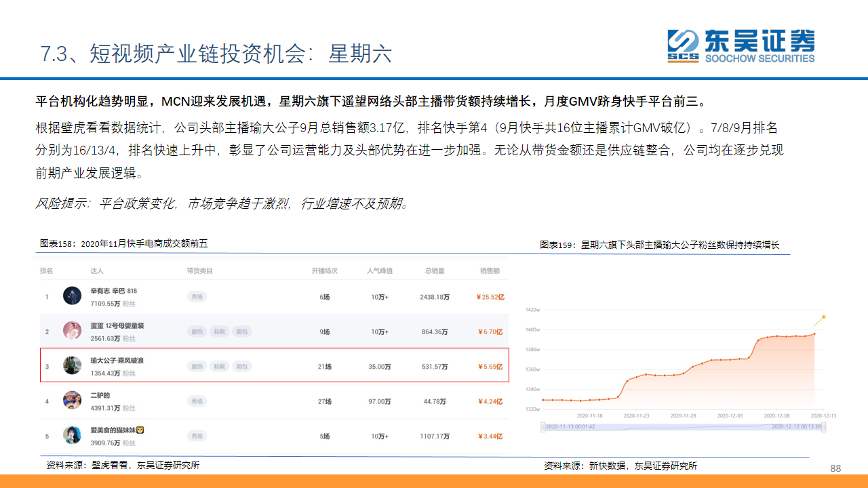Click avatar of 辛有志 辛巴 818
868x488 pixels.
[73, 296]
